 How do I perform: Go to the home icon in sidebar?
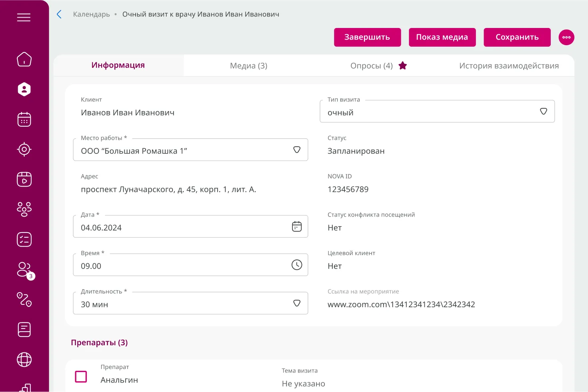(24, 59)
